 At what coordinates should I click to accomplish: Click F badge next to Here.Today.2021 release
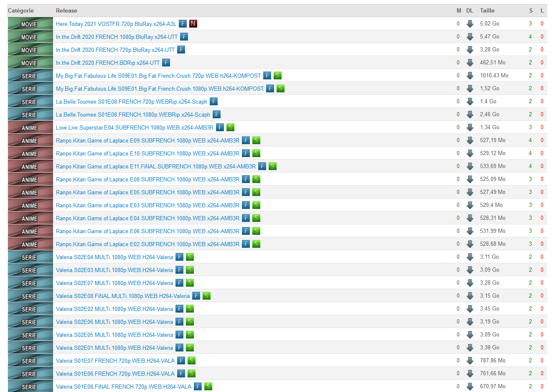pyautogui.click(x=183, y=24)
